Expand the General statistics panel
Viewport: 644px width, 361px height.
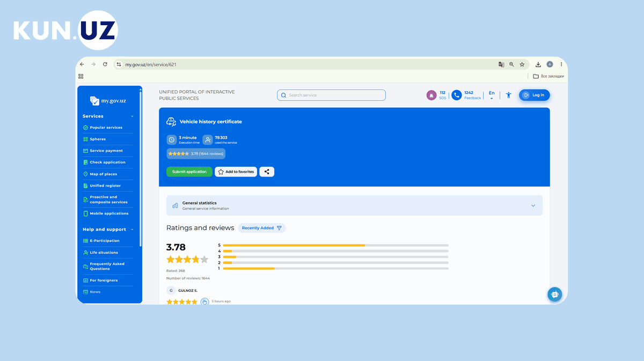354,205
